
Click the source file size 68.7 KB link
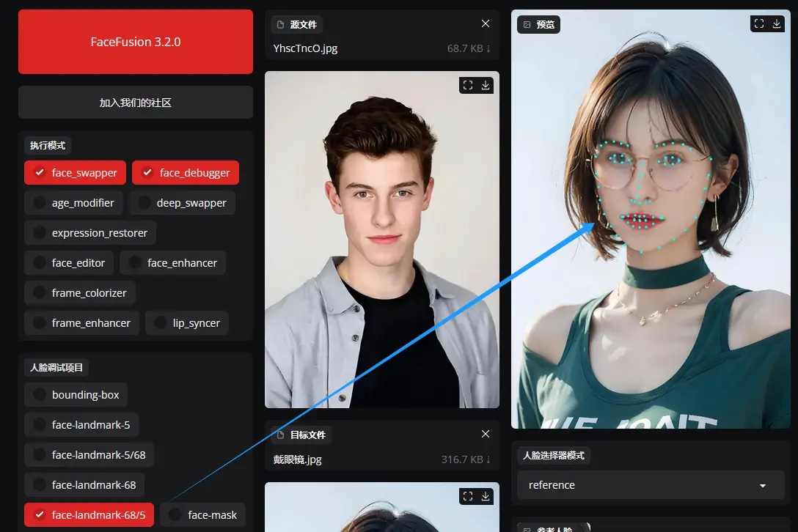pyautogui.click(x=468, y=49)
